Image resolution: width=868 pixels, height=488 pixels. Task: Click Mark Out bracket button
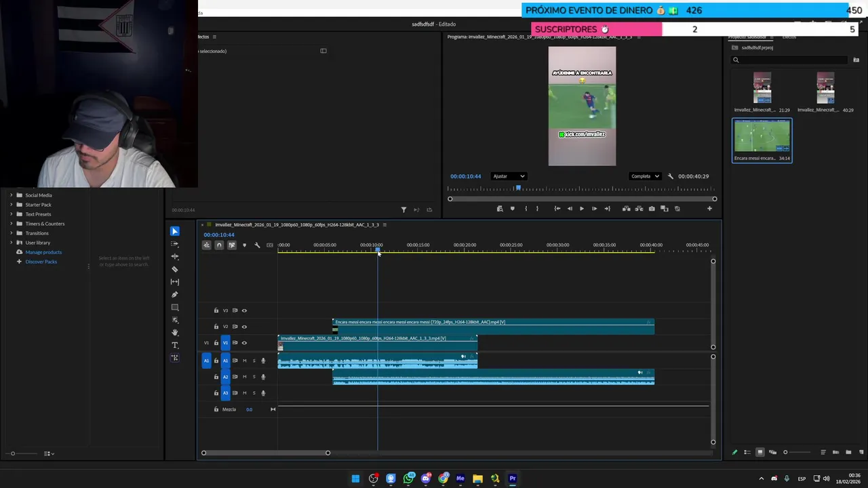(x=537, y=209)
